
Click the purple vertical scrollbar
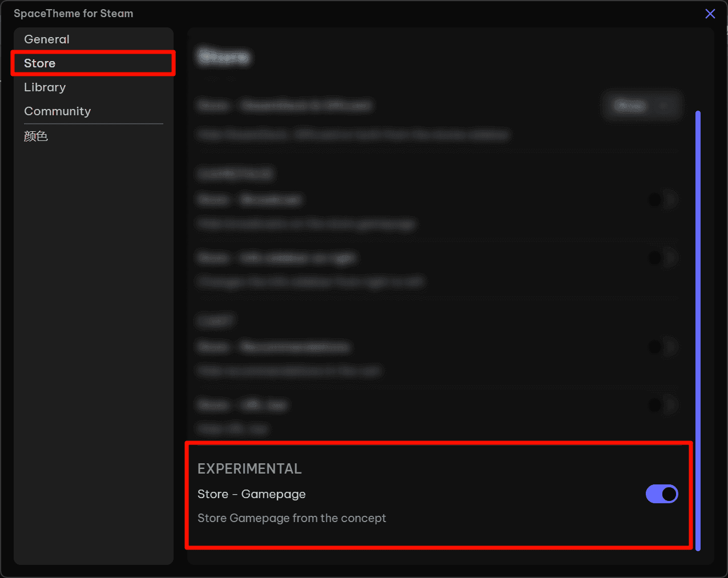[698, 330]
